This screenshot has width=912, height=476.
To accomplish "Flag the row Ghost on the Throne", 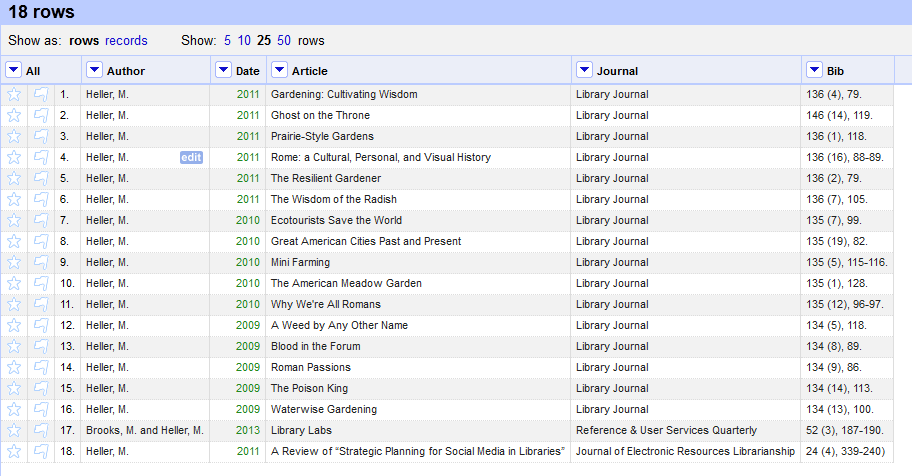I will [41, 115].
